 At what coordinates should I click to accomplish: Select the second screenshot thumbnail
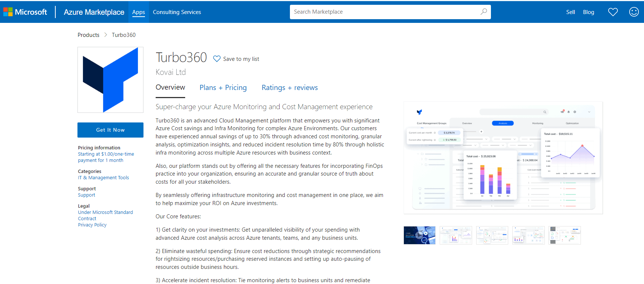[456, 235]
